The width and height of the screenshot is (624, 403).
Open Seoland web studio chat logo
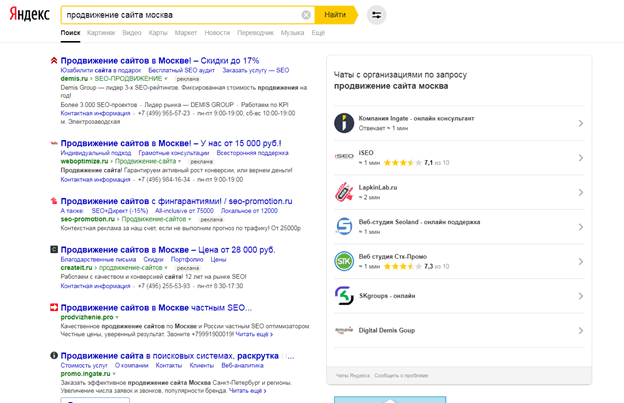pos(344,227)
